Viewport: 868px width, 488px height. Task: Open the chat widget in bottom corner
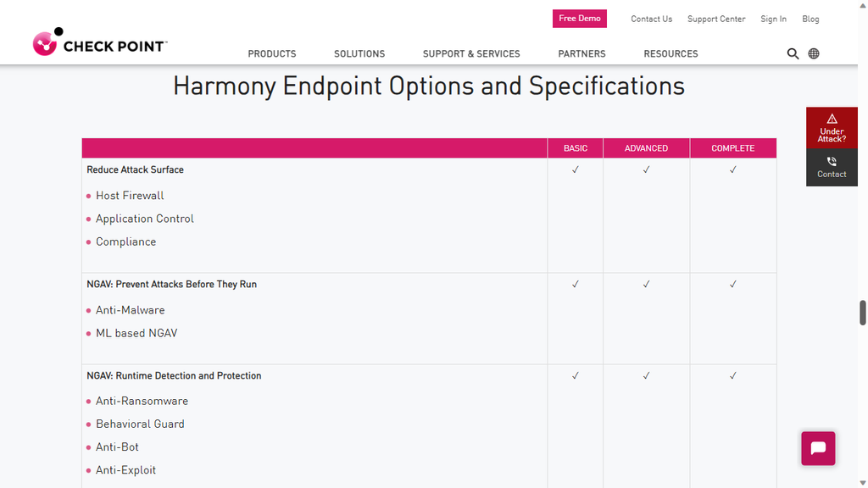click(817, 448)
